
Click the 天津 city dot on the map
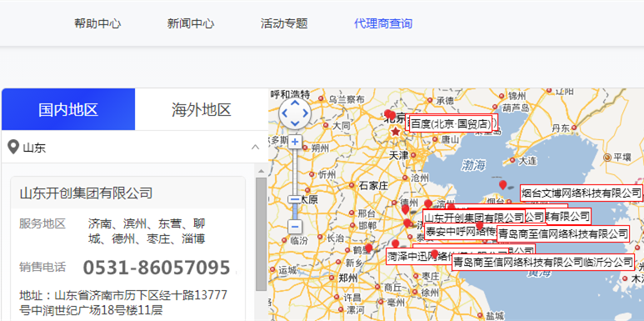coord(413,155)
